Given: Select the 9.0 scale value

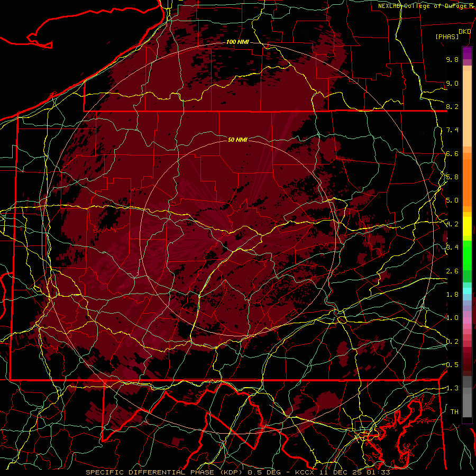Looking at the screenshot, I should tap(452, 83).
